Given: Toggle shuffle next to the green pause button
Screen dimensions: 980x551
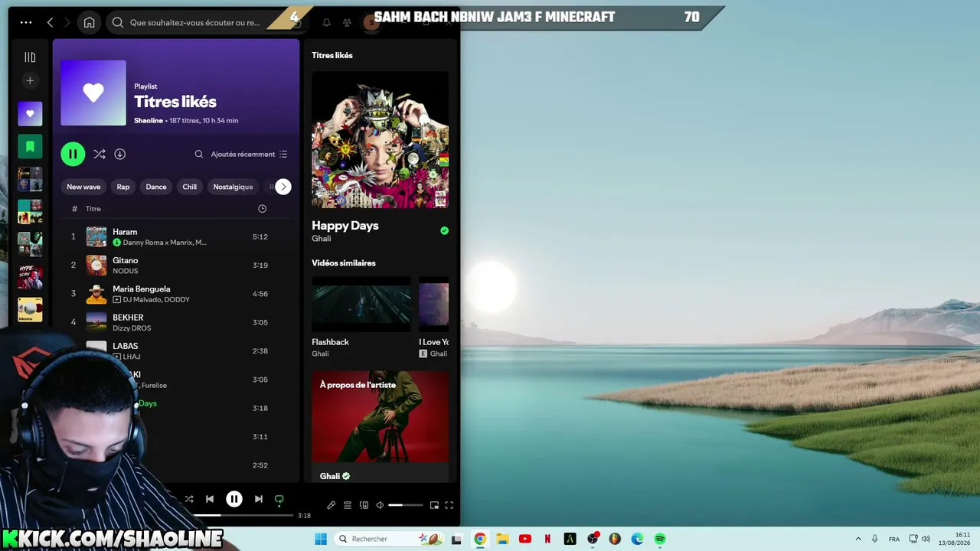Looking at the screenshot, I should pos(100,154).
